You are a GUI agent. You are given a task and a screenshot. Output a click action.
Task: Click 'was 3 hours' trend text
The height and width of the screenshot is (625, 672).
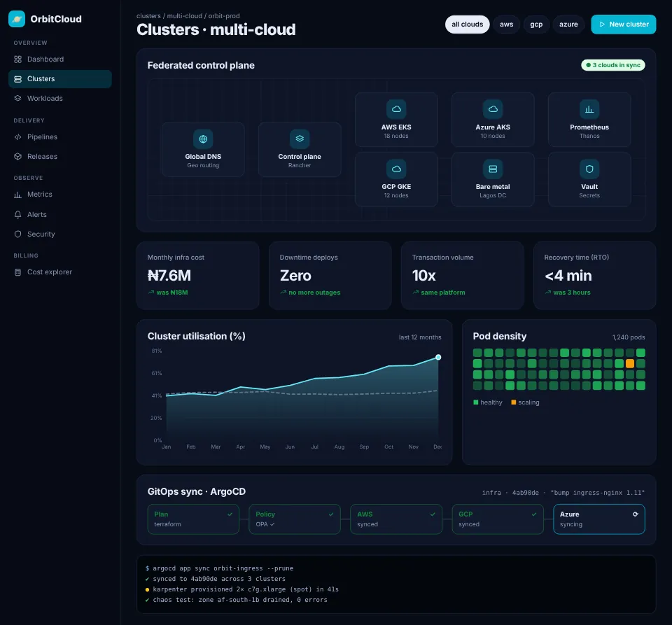(572, 293)
